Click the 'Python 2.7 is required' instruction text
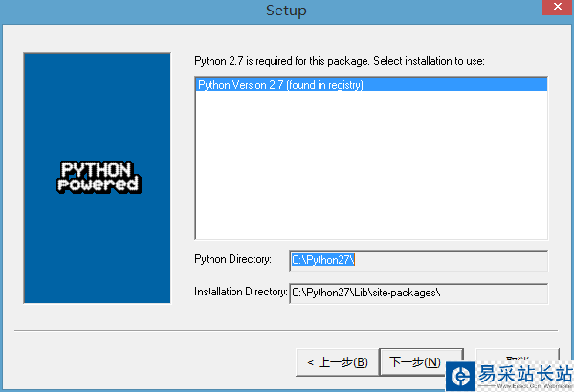 340,61
